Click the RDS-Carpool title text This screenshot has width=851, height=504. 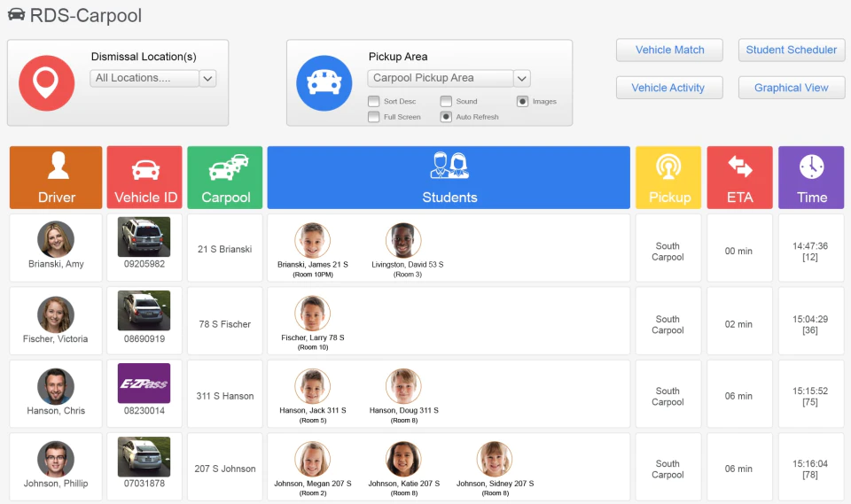[86, 15]
